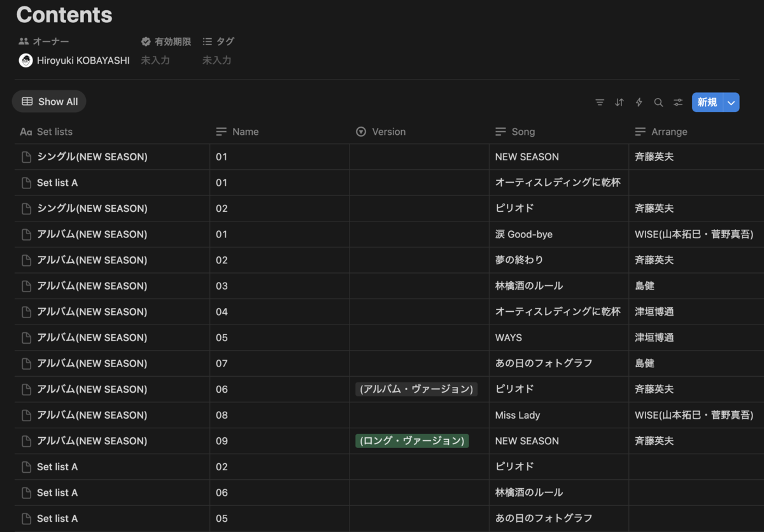
Task: Click the Hiroyuki KOBAYASHI avatar
Action: pyautogui.click(x=25, y=60)
